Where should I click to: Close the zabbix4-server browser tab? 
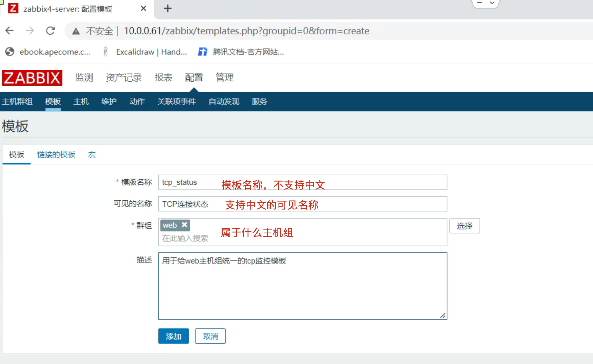click(x=143, y=8)
